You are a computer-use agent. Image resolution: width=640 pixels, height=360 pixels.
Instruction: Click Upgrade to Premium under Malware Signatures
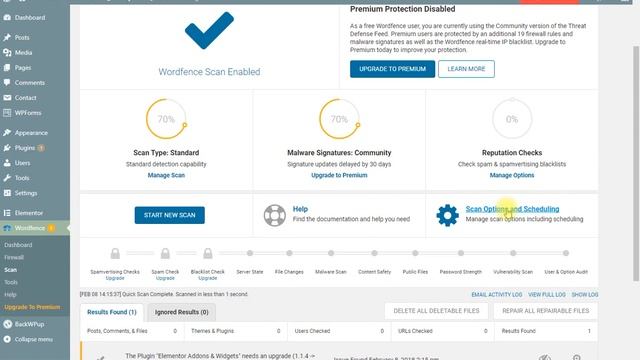coord(339,175)
